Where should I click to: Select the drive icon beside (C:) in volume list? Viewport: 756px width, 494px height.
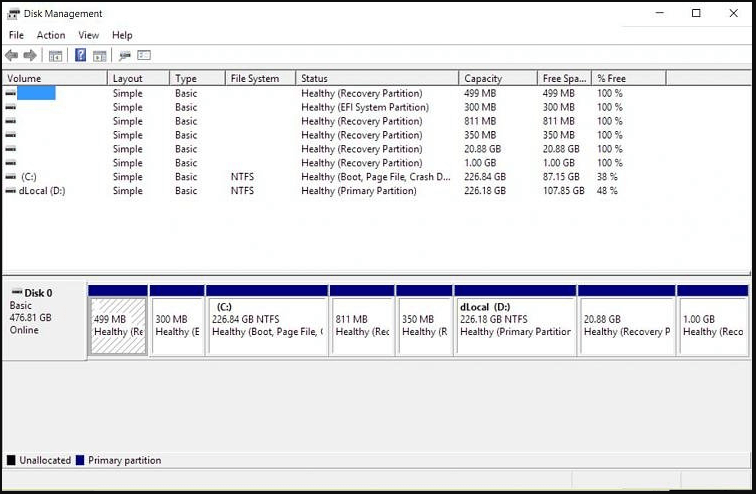tap(11, 177)
